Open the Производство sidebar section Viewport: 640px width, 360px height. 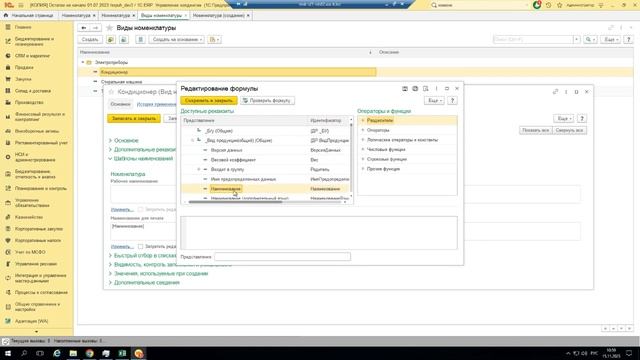tap(29, 102)
